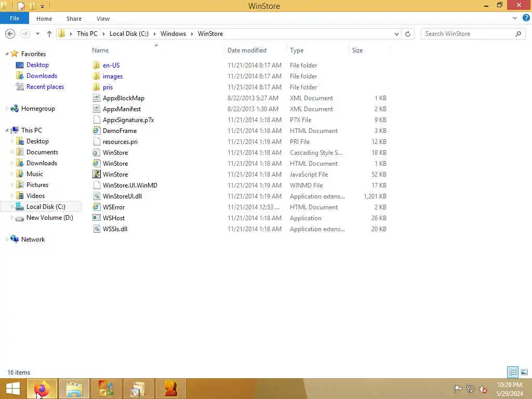Expand the ribbon with the chevron
Viewport: 532px width, 399px height.
(515, 18)
